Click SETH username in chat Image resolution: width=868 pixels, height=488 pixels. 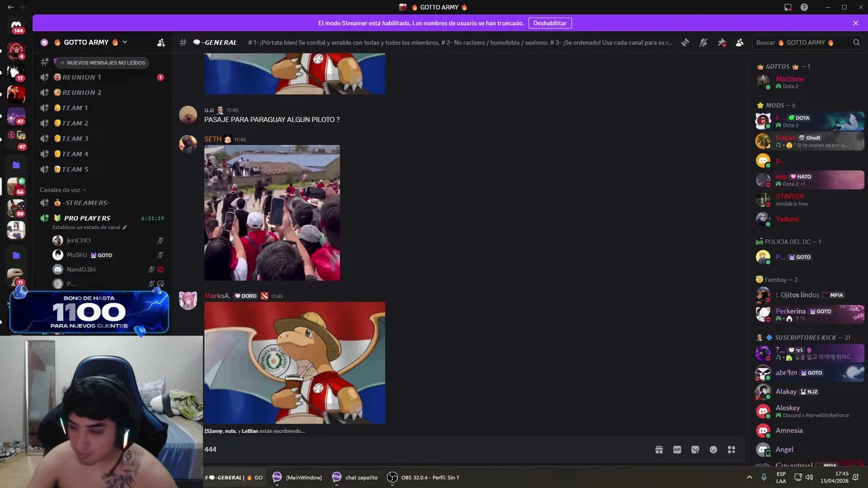click(212, 139)
